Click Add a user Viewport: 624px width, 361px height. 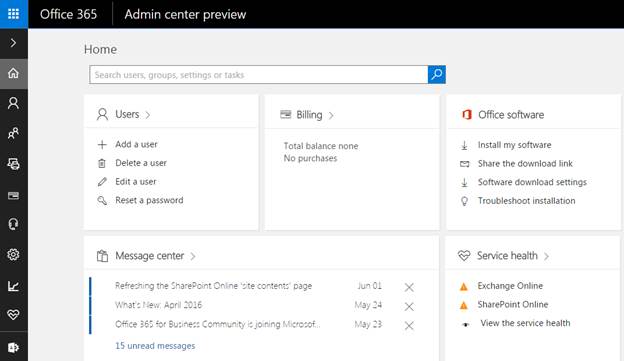(136, 144)
